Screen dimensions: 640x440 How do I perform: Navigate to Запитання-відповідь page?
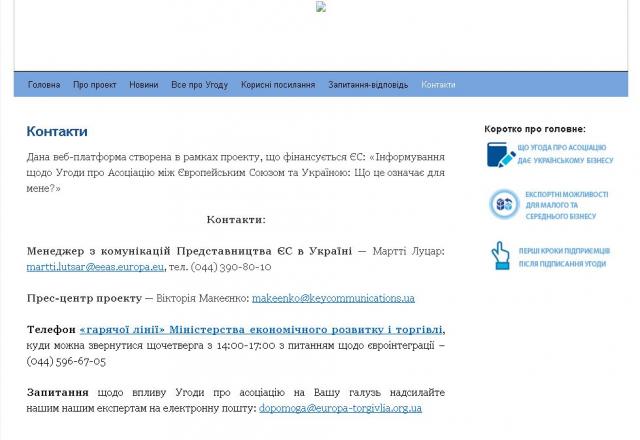368,85
